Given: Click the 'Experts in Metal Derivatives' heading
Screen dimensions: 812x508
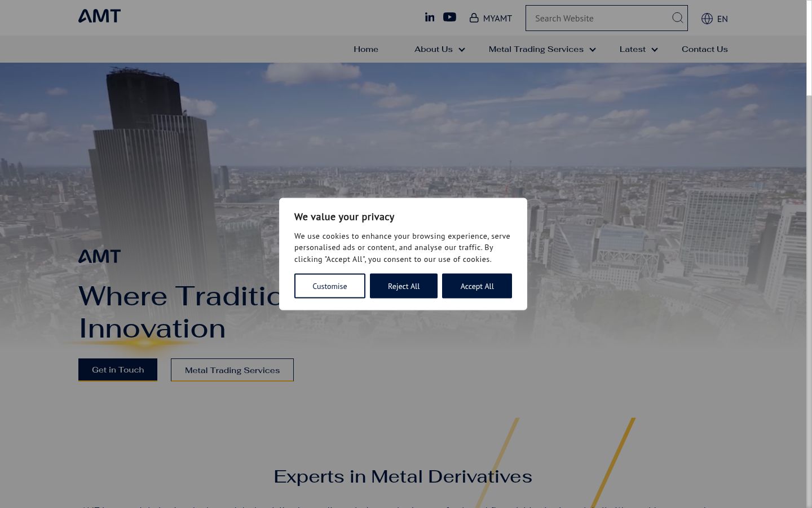Looking at the screenshot, I should coord(403,476).
